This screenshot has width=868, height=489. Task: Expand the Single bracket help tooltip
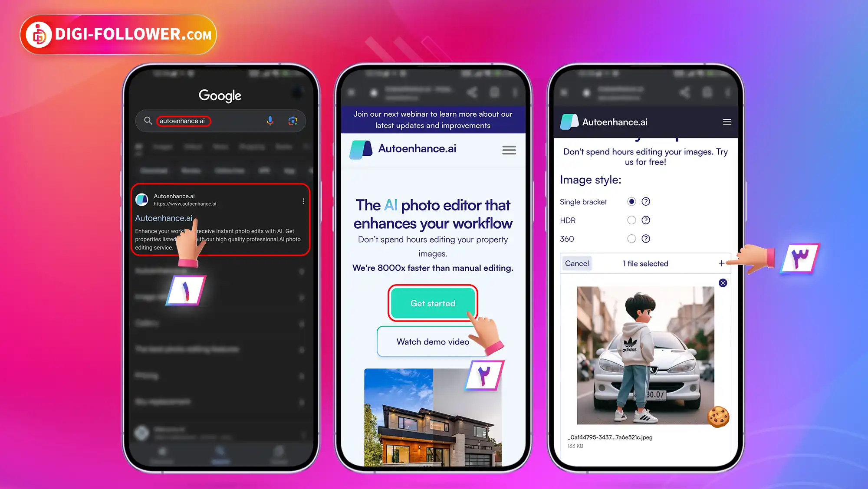click(646, 202)
